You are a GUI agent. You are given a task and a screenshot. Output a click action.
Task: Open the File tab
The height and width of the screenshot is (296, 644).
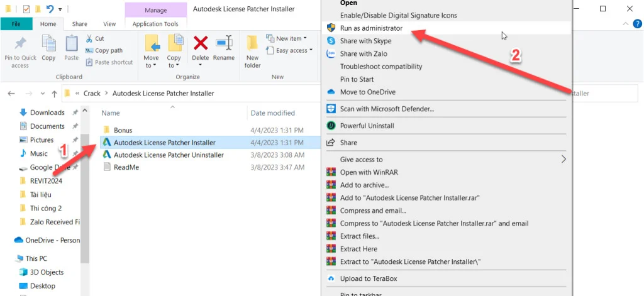tap(16, 24)
